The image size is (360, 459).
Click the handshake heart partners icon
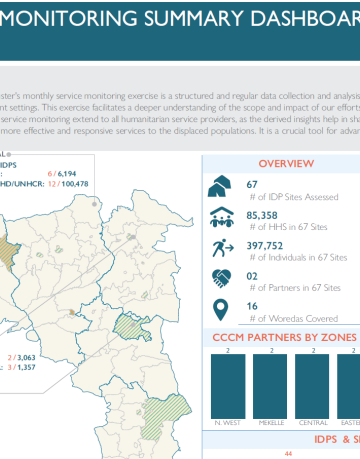pyautogui.click(x=221, y=278)
